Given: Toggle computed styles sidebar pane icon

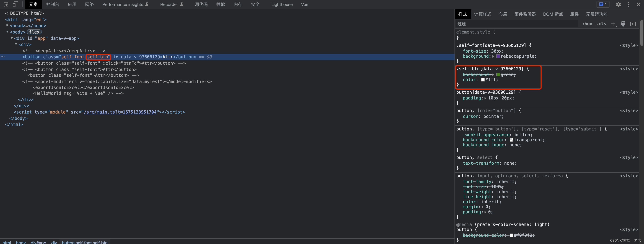Looking at the screenshot, I should point(633,24).
